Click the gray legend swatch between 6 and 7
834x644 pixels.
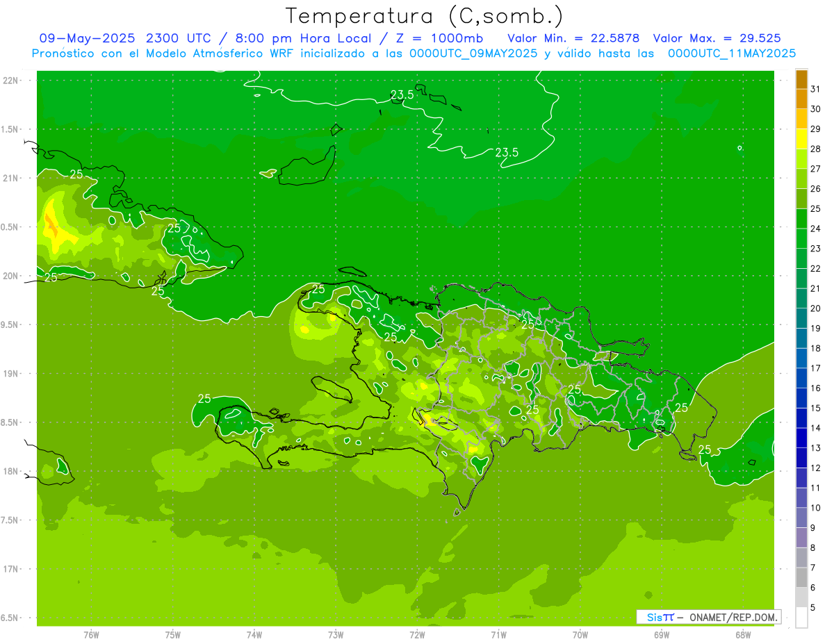coord(801,577)
